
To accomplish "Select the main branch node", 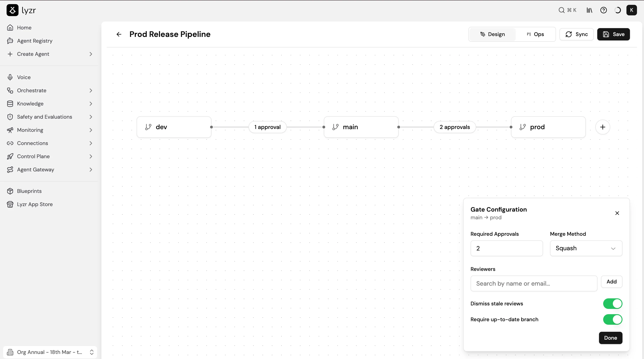I will (x=361, y=127).
